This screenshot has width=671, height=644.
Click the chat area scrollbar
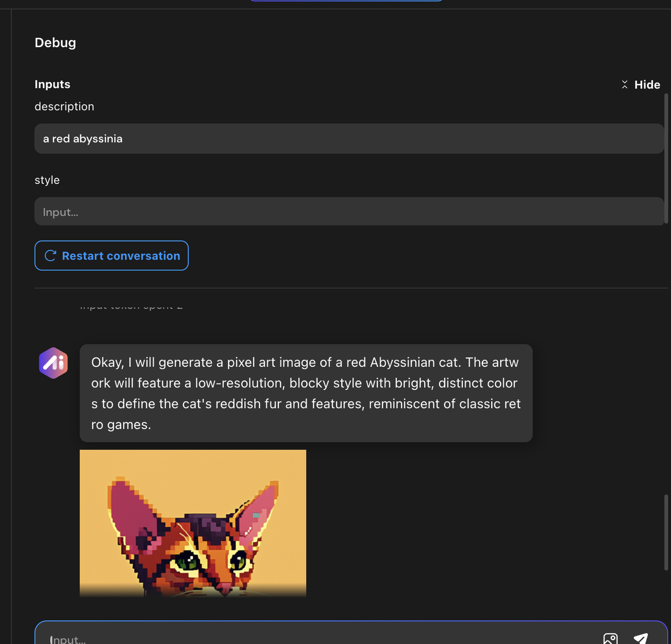(x=666, y=532)
